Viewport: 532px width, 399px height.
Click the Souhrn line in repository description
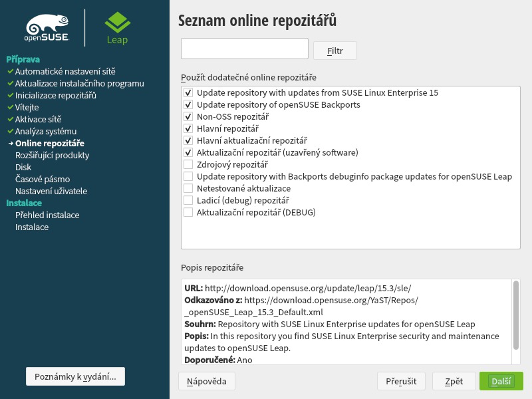click(x=329, y=324)
